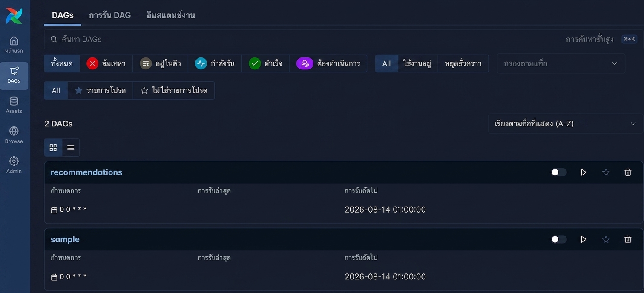Click the calendar icon in recommendations schedule
This screenshot has height=293, width=644.
[54, 210]
